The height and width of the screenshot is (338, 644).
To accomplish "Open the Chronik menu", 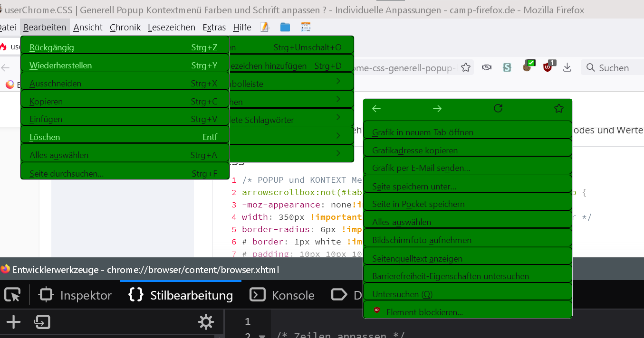I will coord(125,27).
